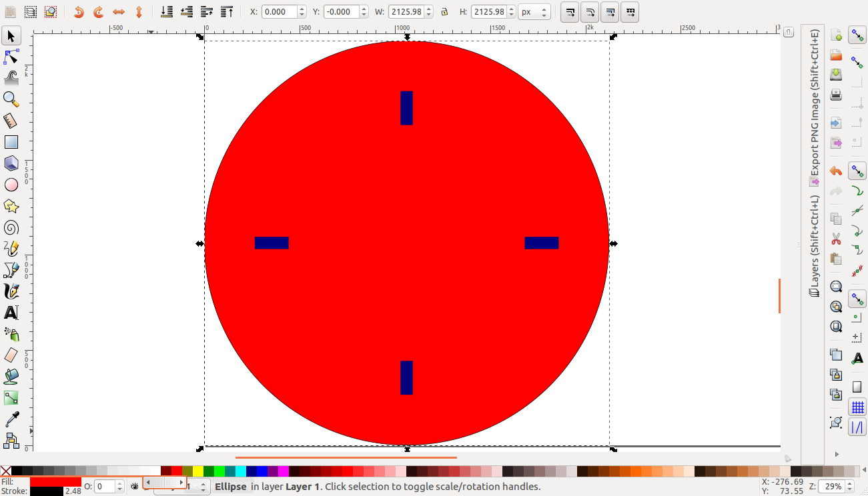
Task: Click the X coordinate input field
Action: pyautogui.click(x=279, y=12)
